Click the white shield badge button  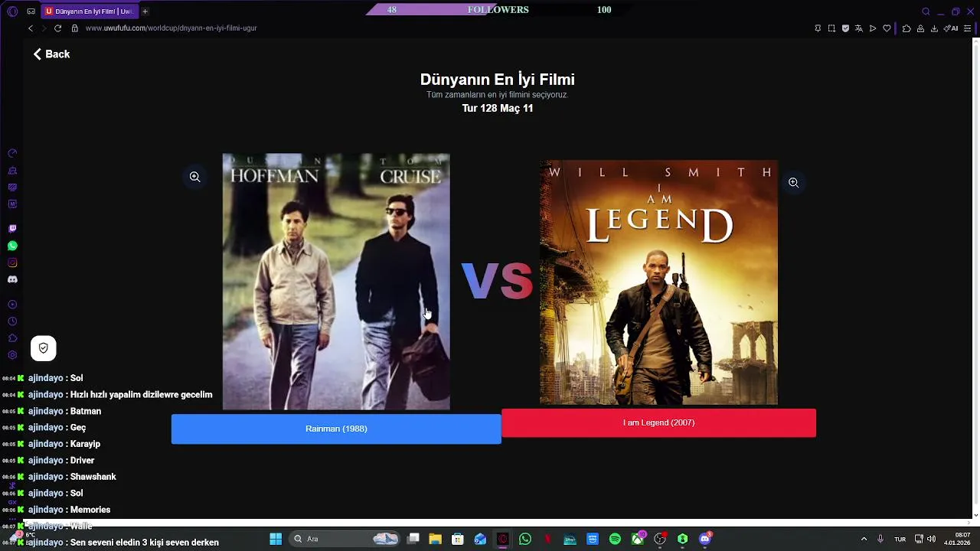(44, 348)
